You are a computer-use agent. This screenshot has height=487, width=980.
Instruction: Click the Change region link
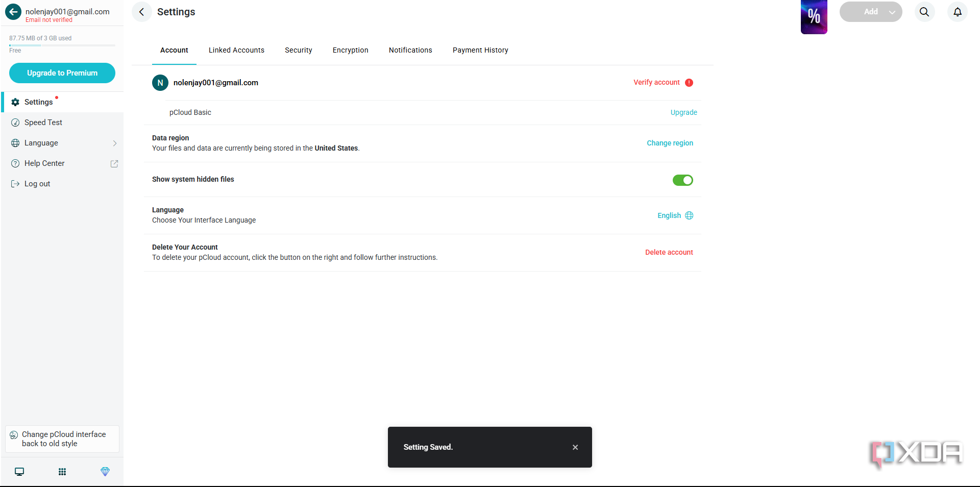click(670, 143)
